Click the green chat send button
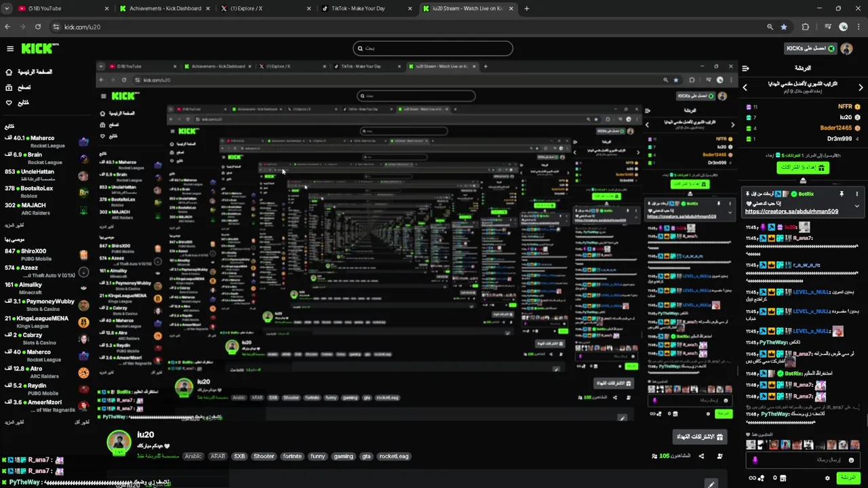This screenshot has height=488, width=868. pyautogui.click(x=848, y=478)
